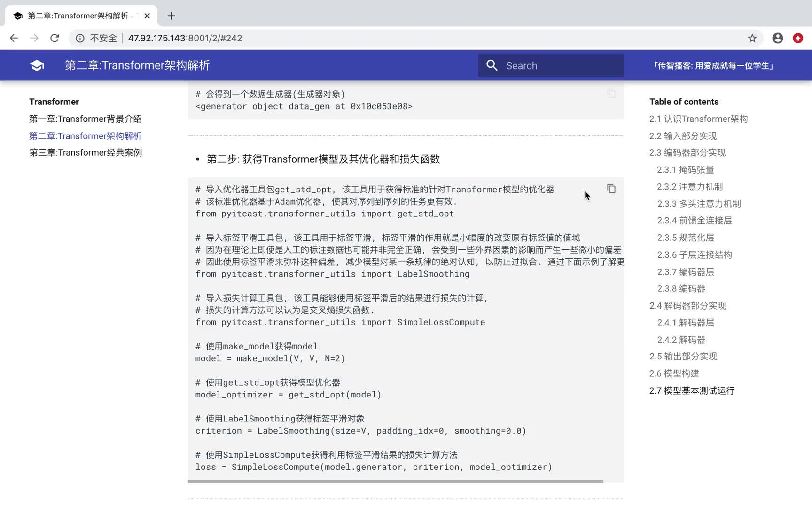
Task: Click the criterion = LabelSmoothing line
Action: click(x=361, y=431)
